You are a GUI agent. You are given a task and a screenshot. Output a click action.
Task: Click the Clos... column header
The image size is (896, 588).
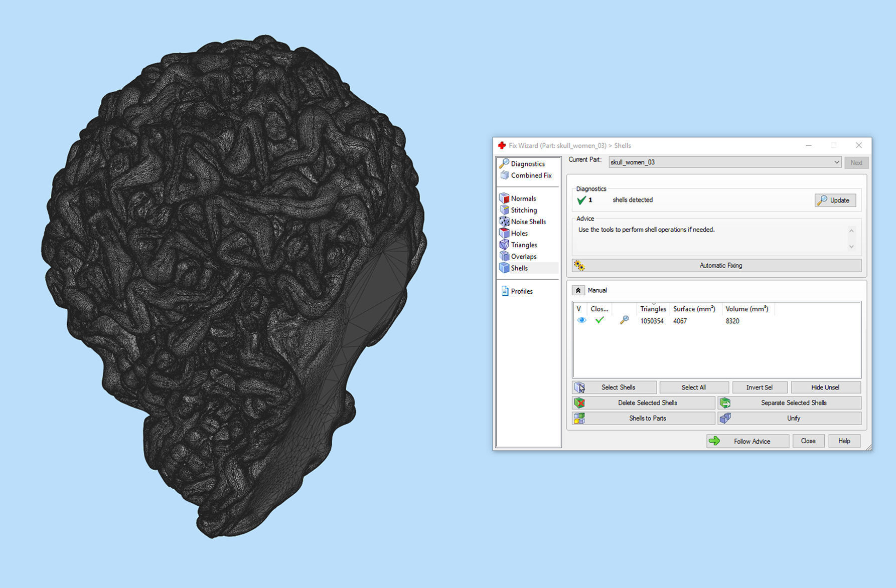599,309
